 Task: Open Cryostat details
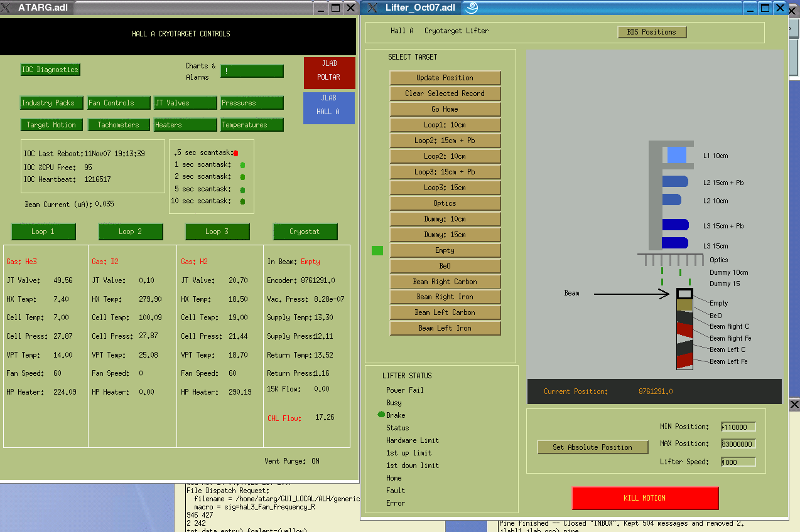(305, 231)
